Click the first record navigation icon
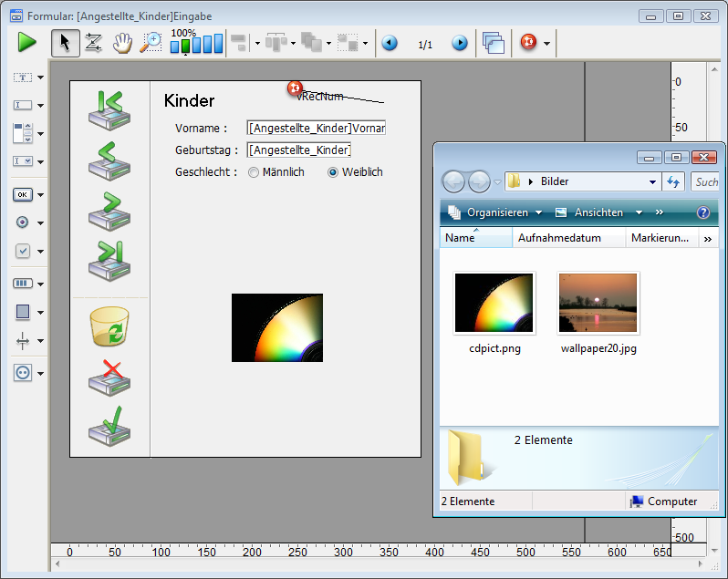Screen dimensions: 728x579 tap(109, 111)
